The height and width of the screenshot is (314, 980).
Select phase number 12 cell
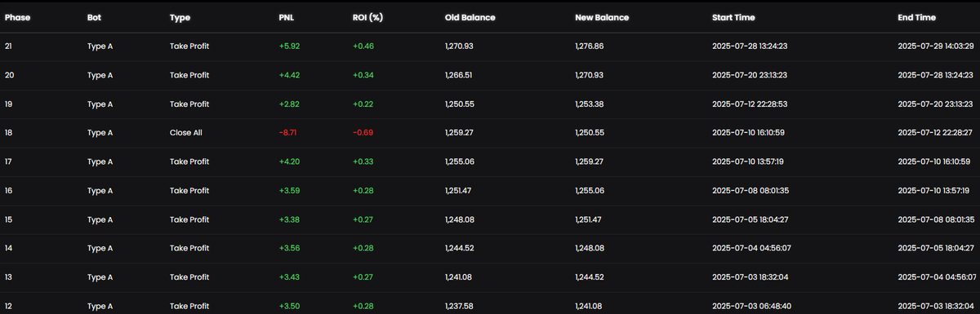pyautogui.click(x=9, y=306)
